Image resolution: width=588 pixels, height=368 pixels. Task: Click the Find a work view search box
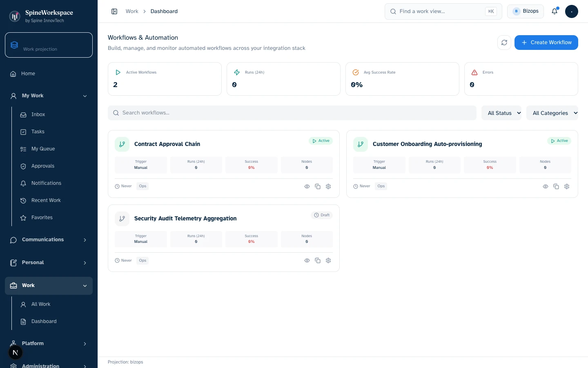tap(443, 11)
